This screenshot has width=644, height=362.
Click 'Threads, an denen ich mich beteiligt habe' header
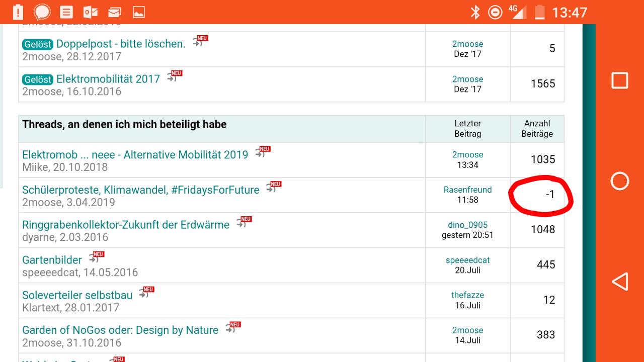point(124,124)
